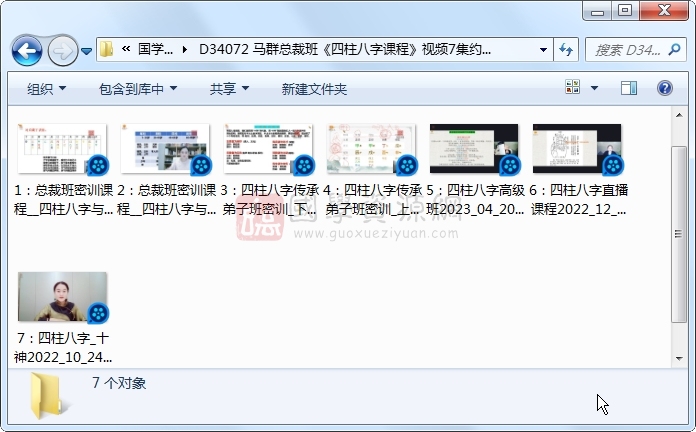This screenshot has height=432, width=696.
Task: Click the scrollbar down arrow
Action: [x=679, y=358]
